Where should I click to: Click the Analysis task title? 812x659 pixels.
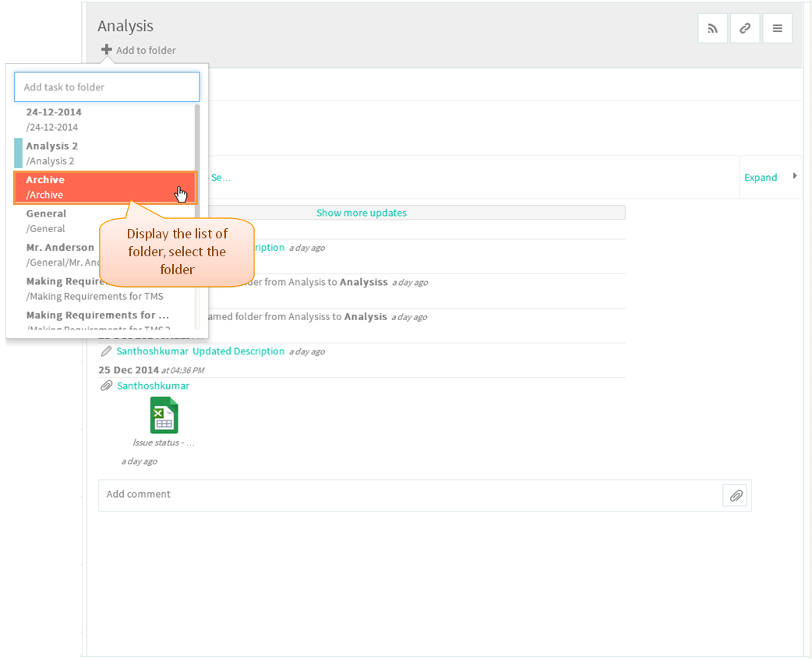125,26
